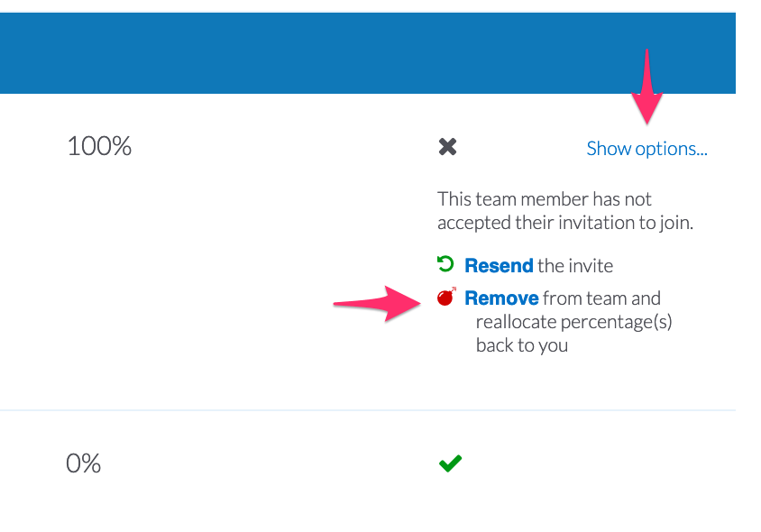Click the 100% allocation value
Viewport: 761px width, 532px height.
[99, 146]
